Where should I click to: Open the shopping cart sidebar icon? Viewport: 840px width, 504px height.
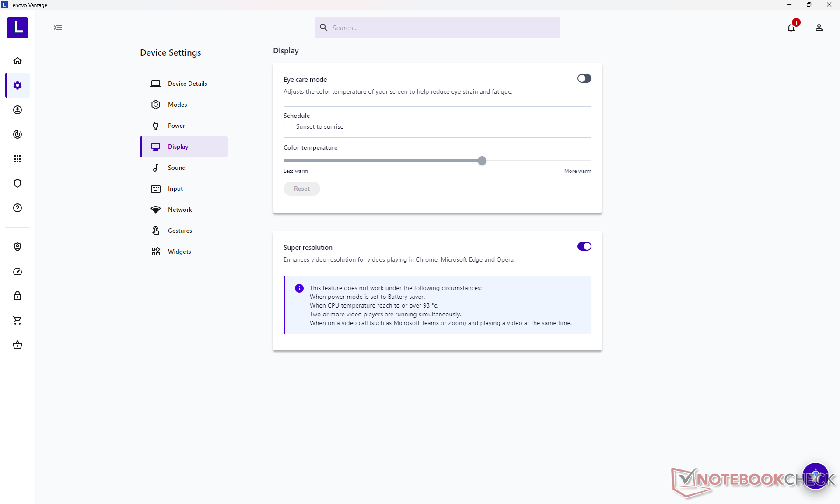[17, 320]
